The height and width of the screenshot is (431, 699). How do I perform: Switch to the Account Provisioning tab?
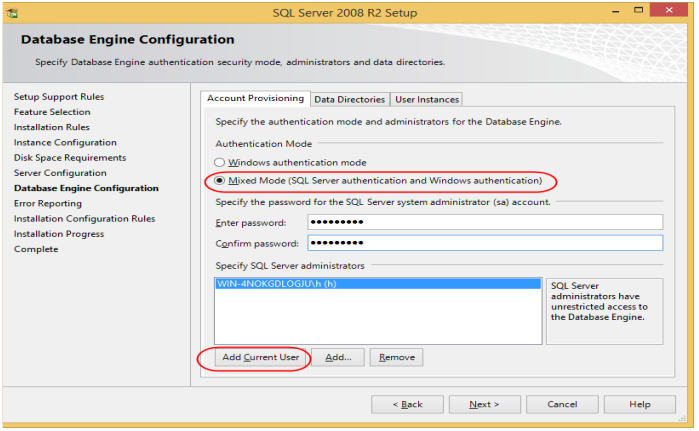255,99
